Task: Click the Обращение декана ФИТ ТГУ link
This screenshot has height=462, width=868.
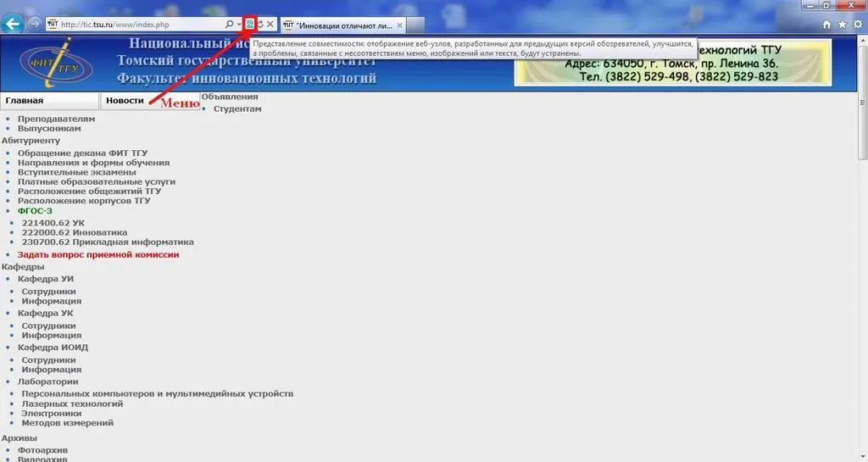Action: click(x=82, y=153)
